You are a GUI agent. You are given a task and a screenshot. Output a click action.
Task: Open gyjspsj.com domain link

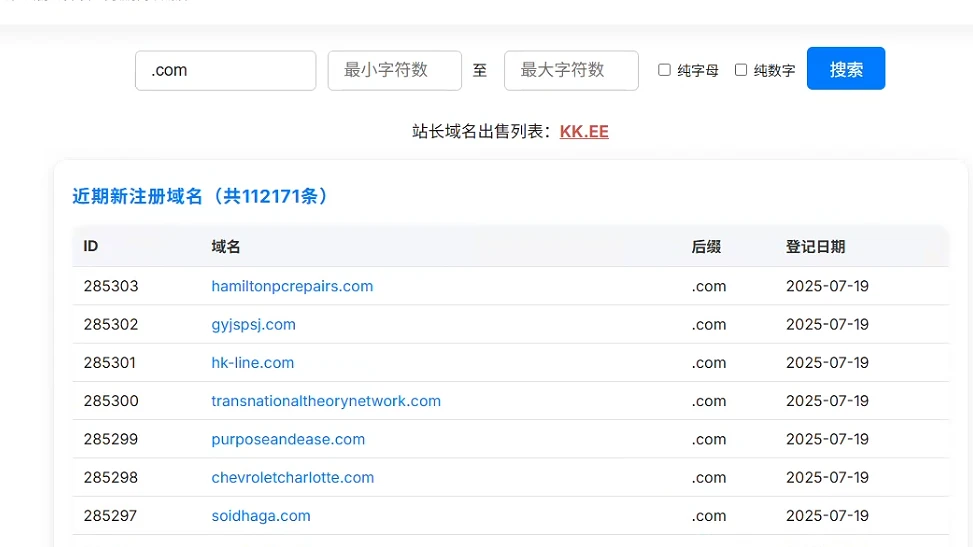(x=253, y=324)
